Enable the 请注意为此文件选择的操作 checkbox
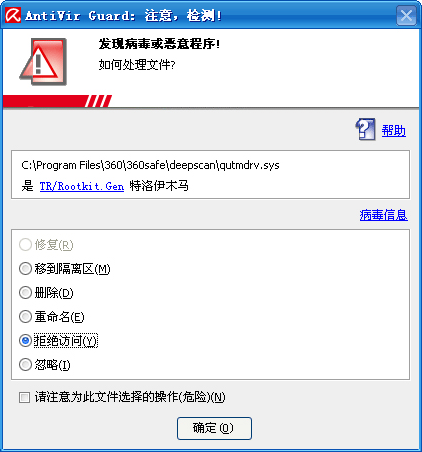 click(x=24, y=397)
